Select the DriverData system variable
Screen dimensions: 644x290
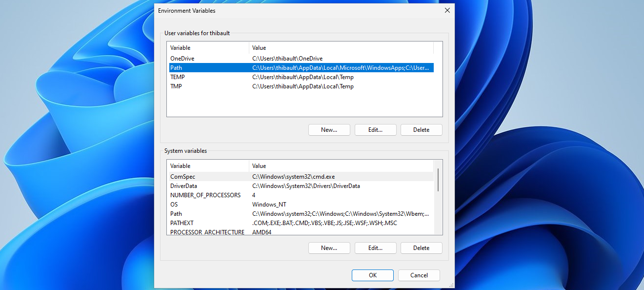pos(301,186)
